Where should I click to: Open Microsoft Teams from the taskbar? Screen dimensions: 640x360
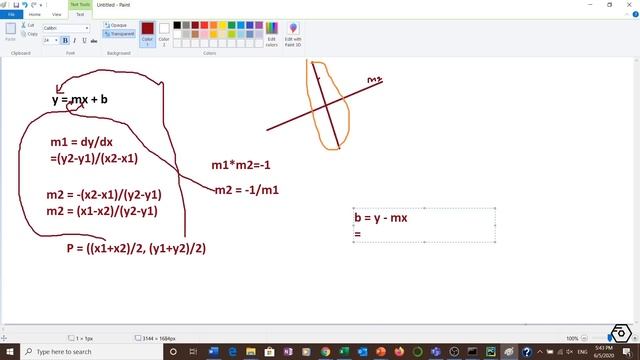436,351
